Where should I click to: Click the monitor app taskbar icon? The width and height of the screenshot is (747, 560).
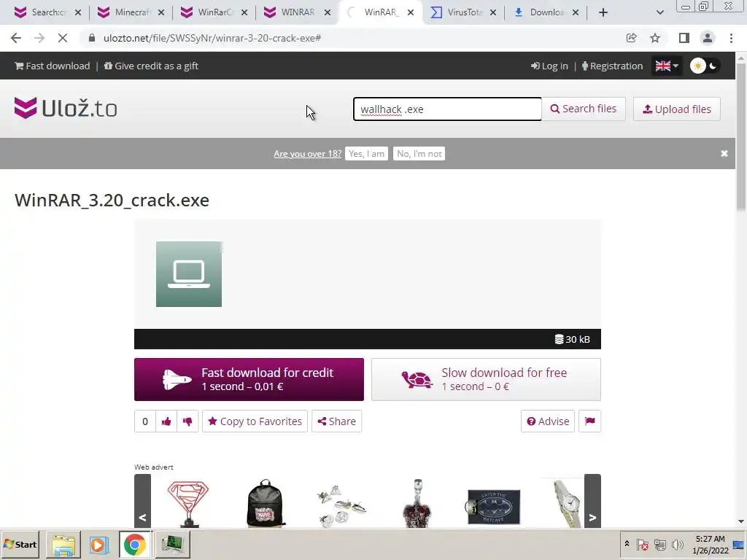[172, 544]
